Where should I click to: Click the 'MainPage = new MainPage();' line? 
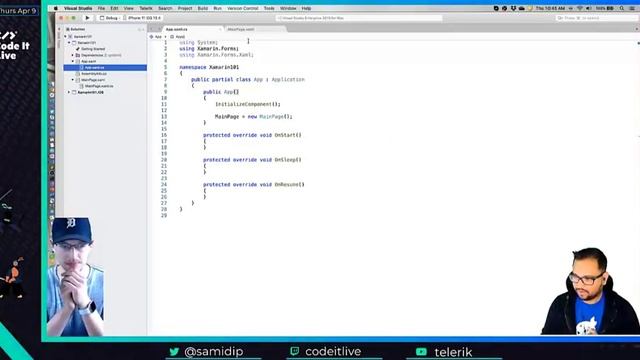pyautogui.click(x=254, y=117)
